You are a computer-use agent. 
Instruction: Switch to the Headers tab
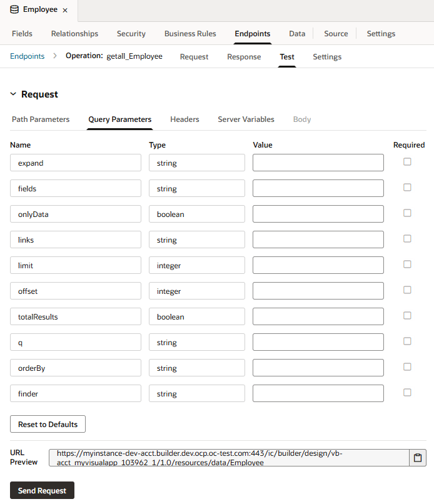click(184, 119)
